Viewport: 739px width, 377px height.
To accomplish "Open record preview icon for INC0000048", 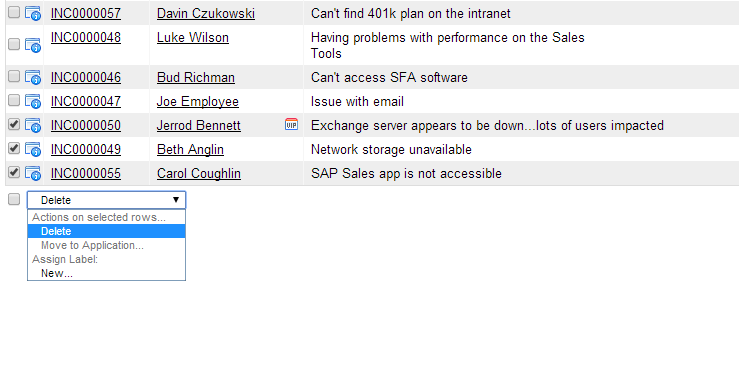I will (x=33, y=45).
